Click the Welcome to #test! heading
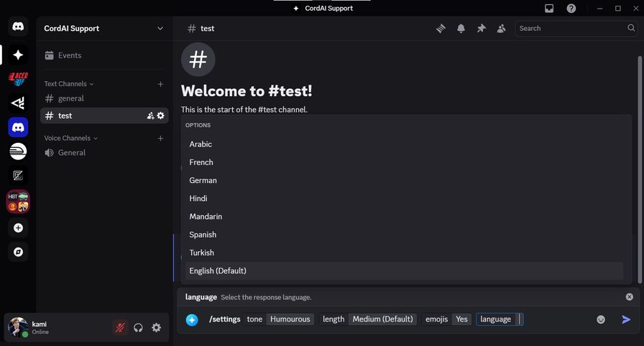 click(247, 91)
